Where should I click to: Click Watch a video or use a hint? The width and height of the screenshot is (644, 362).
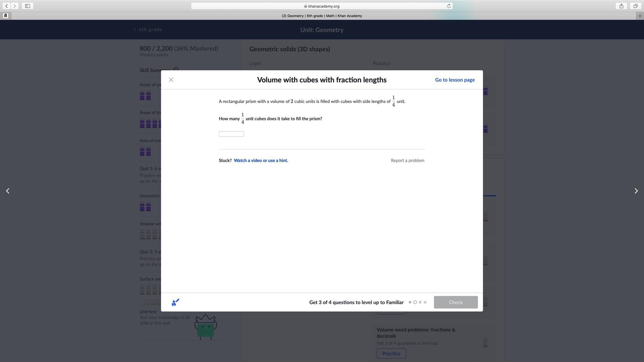coord(261,160)
